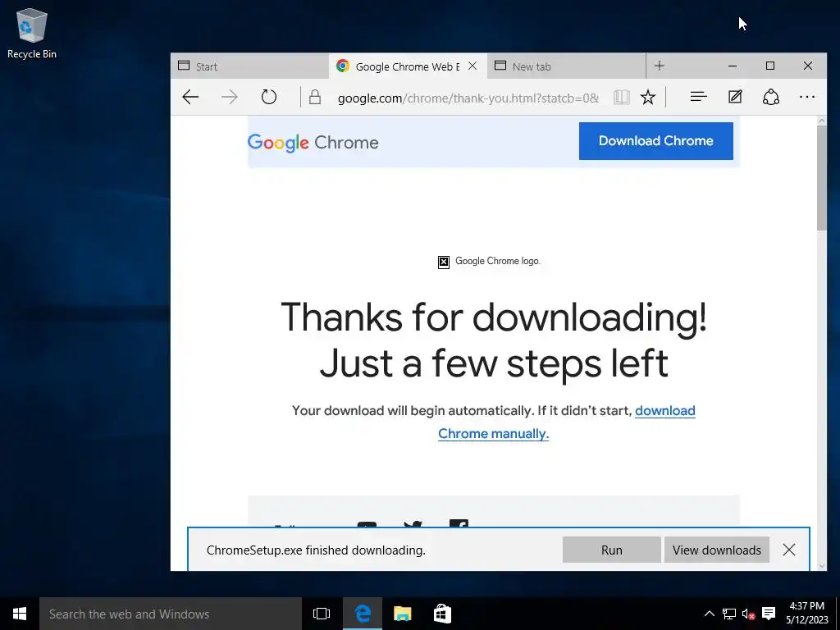This screenshot has width=840, height=630.
Task: Make a Web Note with pen icon
Action: 735,97
